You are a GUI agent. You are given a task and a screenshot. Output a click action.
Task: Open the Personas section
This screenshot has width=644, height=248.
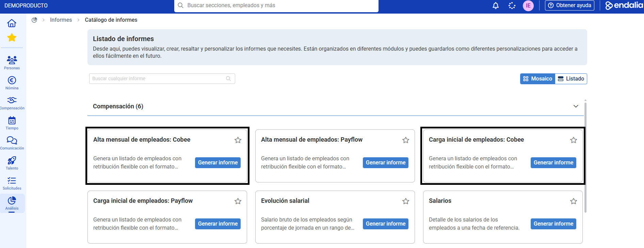tap(12, 63)
